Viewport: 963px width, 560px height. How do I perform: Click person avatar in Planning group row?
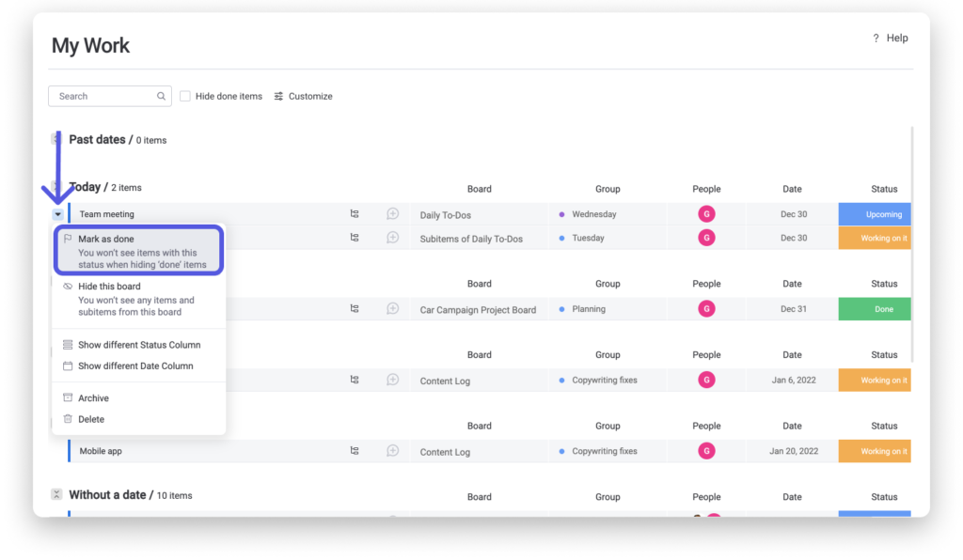(x=706, y=309)
